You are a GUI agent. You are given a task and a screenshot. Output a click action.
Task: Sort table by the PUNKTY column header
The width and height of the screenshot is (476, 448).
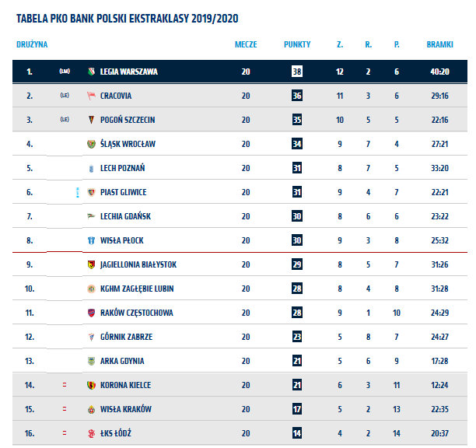coord(297,44)
